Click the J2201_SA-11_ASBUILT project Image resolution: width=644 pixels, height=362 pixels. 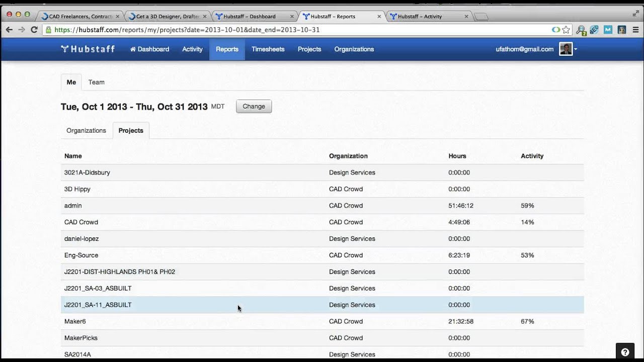tap(98, 305)
